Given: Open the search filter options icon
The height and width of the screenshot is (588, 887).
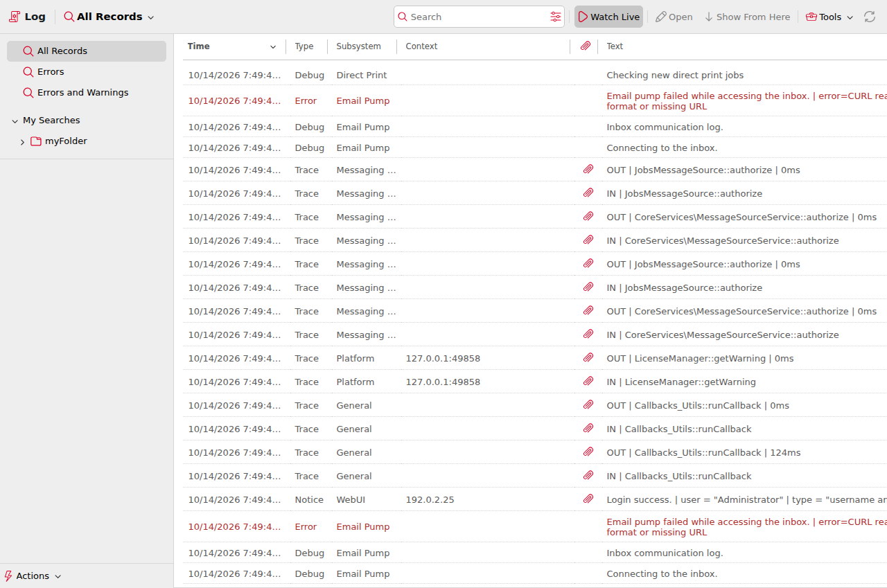Looking at the screenshot, I should 556,17.
